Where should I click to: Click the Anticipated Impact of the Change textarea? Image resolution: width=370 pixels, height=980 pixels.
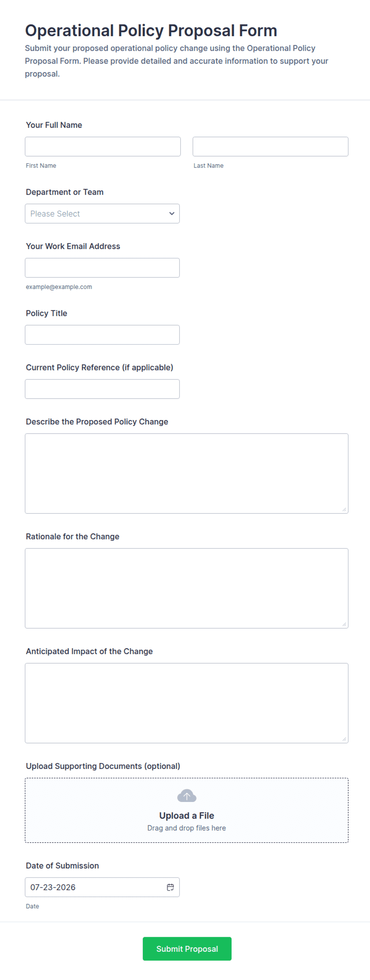(x=187, y=703)
